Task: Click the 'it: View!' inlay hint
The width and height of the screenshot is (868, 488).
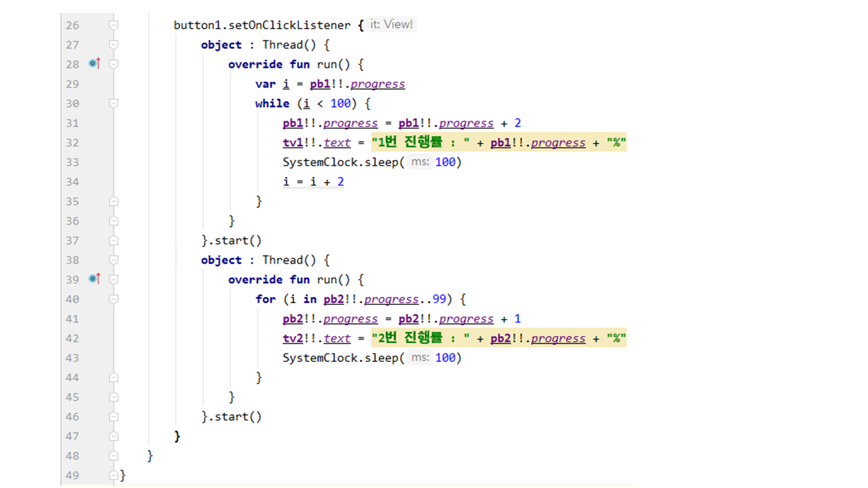Action: tap(391, 24)
